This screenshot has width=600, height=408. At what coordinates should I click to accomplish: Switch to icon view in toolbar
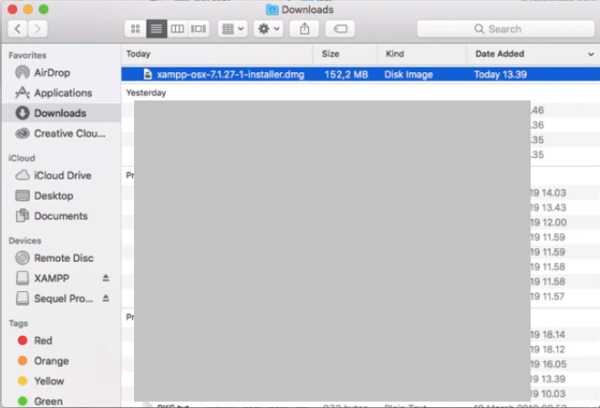[x=136, y=29]
